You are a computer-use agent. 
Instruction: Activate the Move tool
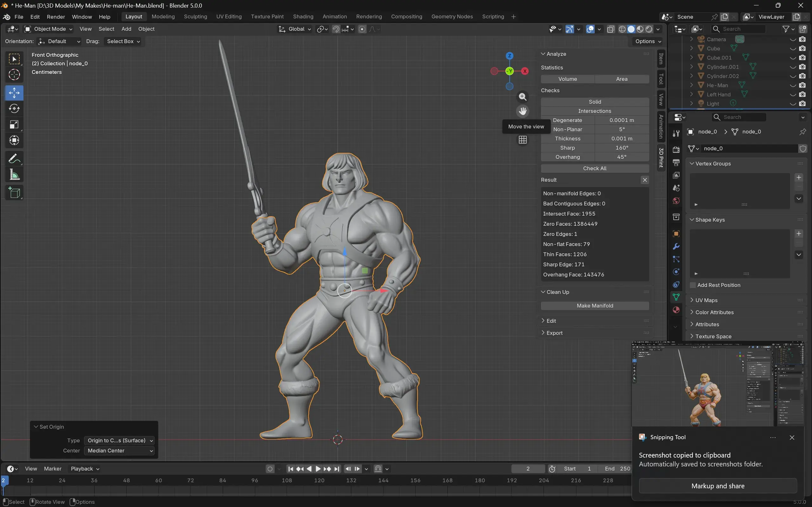(14, 93)
